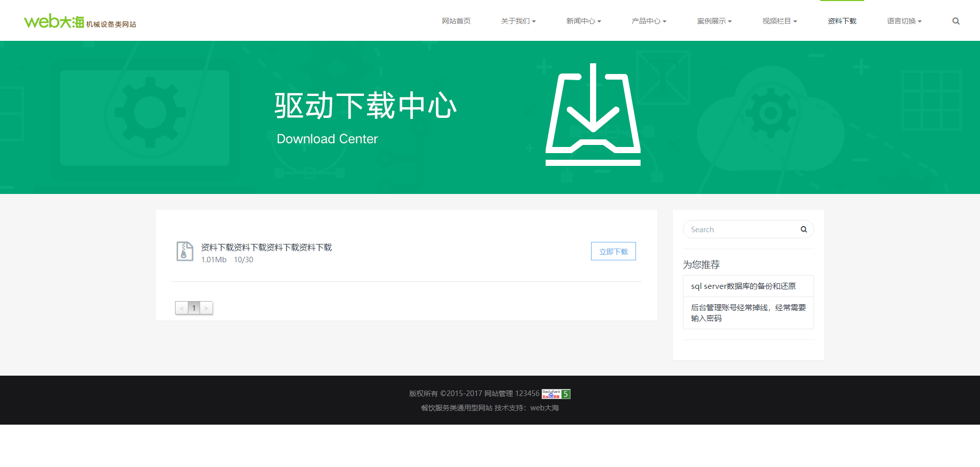Viewport: 980px width, 467px height.
Task: Expand the 新闻中心 dropdown menu
Action: coord(583,21)
